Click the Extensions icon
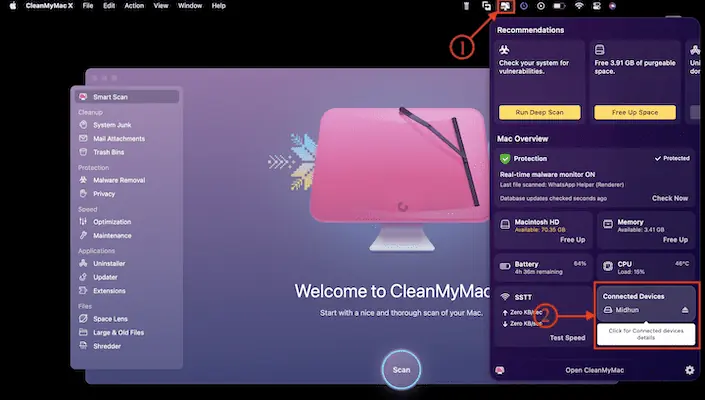 click(x=83, y=290)
